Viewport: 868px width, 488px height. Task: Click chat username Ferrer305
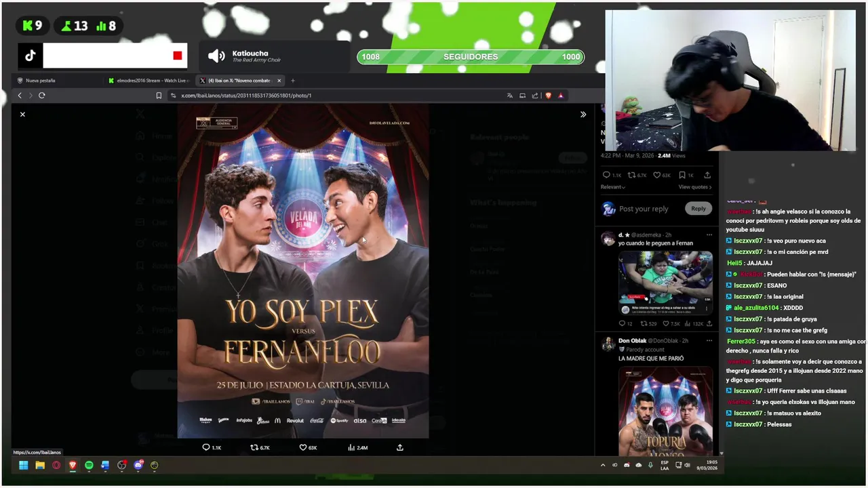(741, 342)
